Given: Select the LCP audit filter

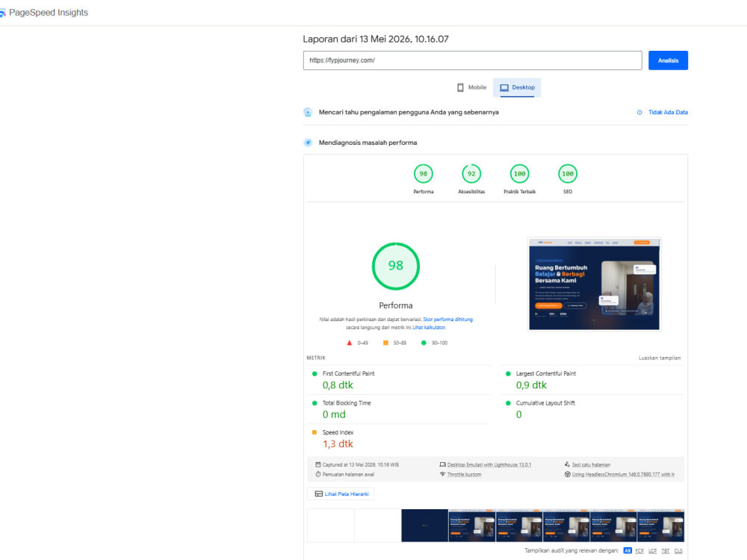Looking at the screenshot, I should click(x=652, y=551).
